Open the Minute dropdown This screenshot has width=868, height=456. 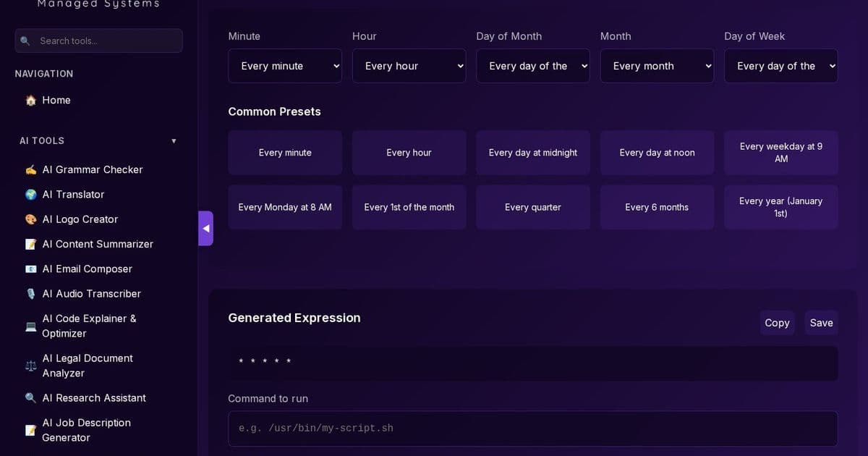tap(285, 65)
